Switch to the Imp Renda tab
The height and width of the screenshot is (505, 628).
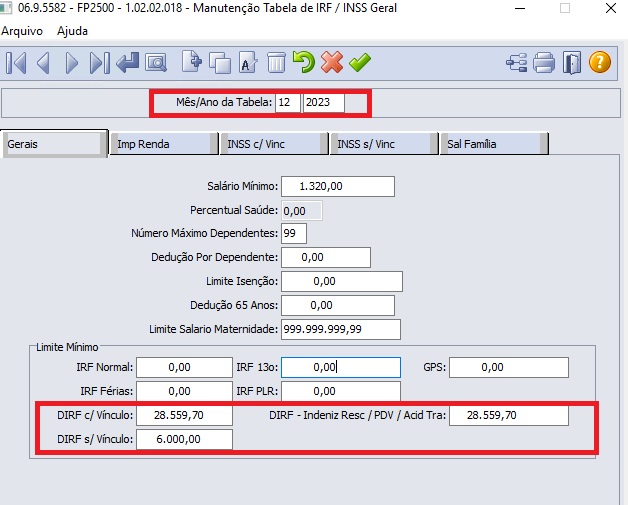(162, 144)
